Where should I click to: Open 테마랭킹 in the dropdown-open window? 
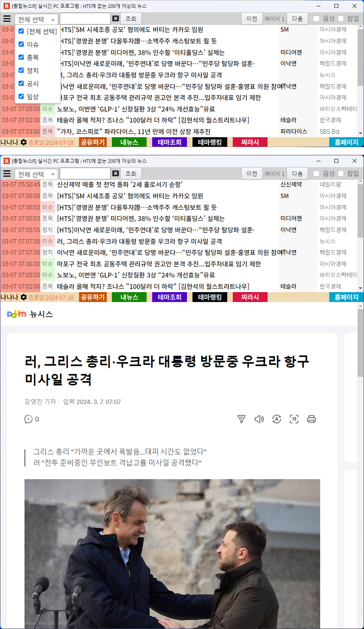210,142
